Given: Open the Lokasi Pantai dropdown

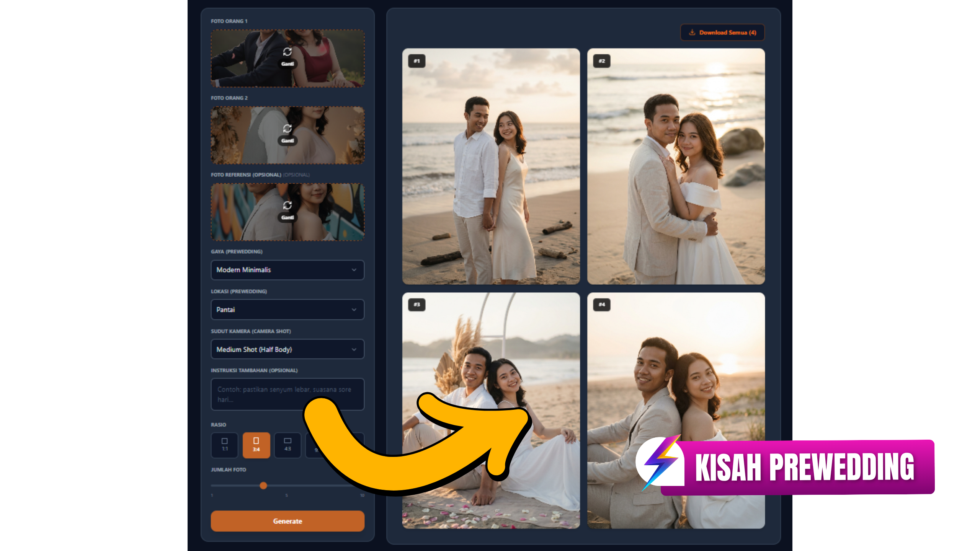Looking at the screenshot, I should [x=287, y=310].
